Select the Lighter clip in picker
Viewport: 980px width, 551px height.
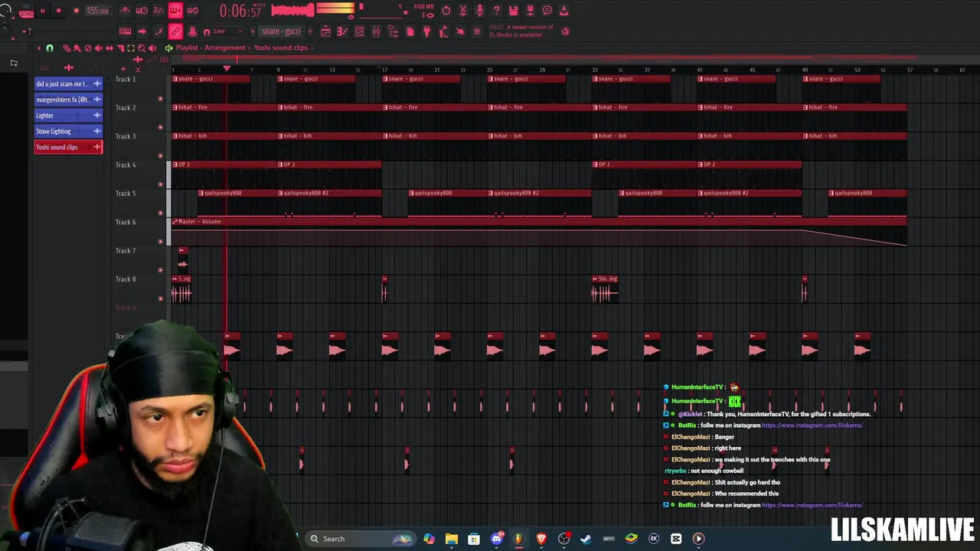68,116
